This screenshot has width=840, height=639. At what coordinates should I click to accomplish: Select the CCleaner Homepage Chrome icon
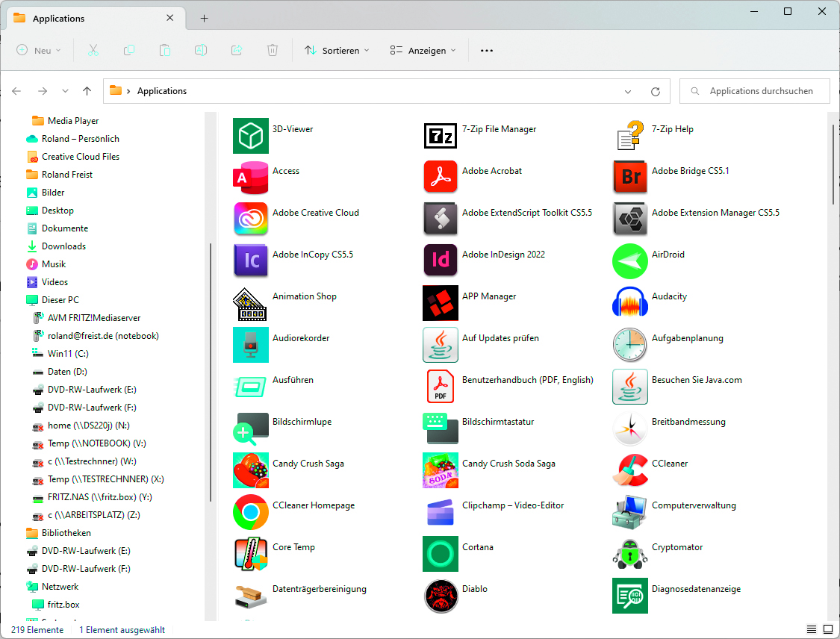click(251, 511)
